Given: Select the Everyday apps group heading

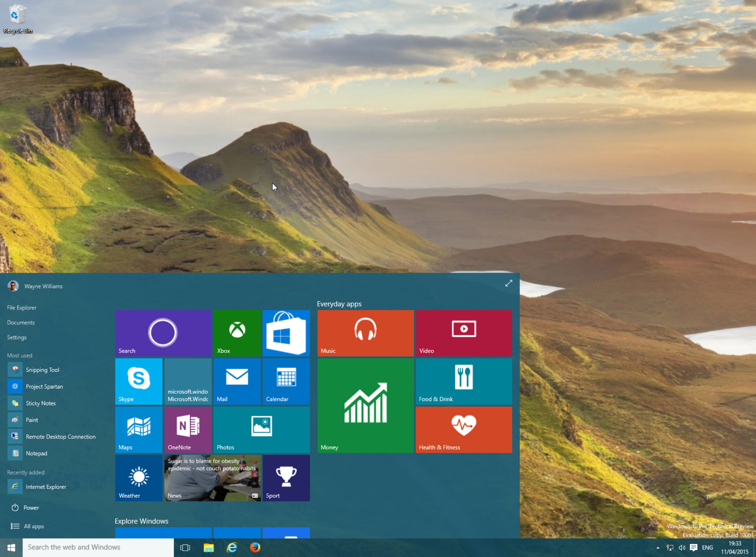Looking at the screenshot, I should [339, 304].
